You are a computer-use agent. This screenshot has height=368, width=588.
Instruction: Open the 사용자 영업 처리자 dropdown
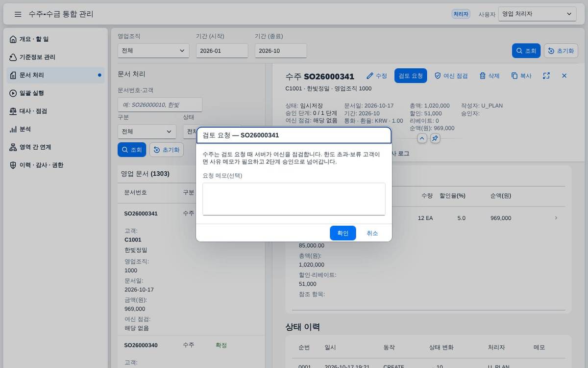pos(537,14)
